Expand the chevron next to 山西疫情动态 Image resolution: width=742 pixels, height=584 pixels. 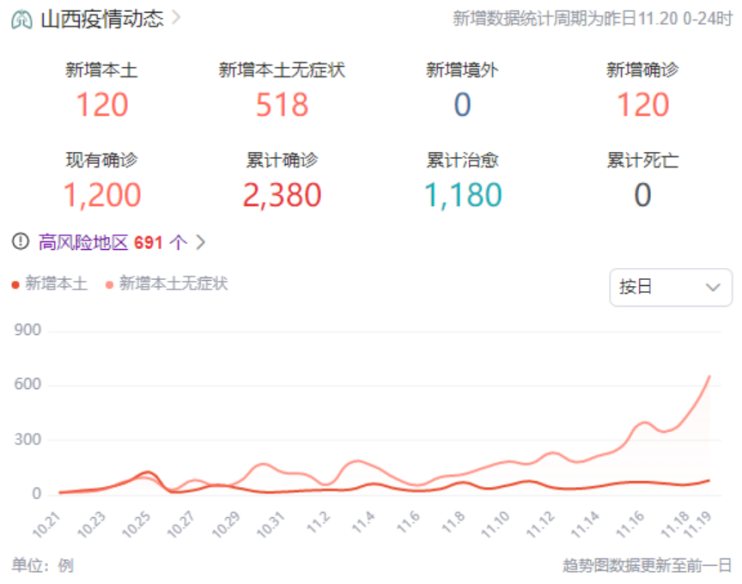click(177, 18)
